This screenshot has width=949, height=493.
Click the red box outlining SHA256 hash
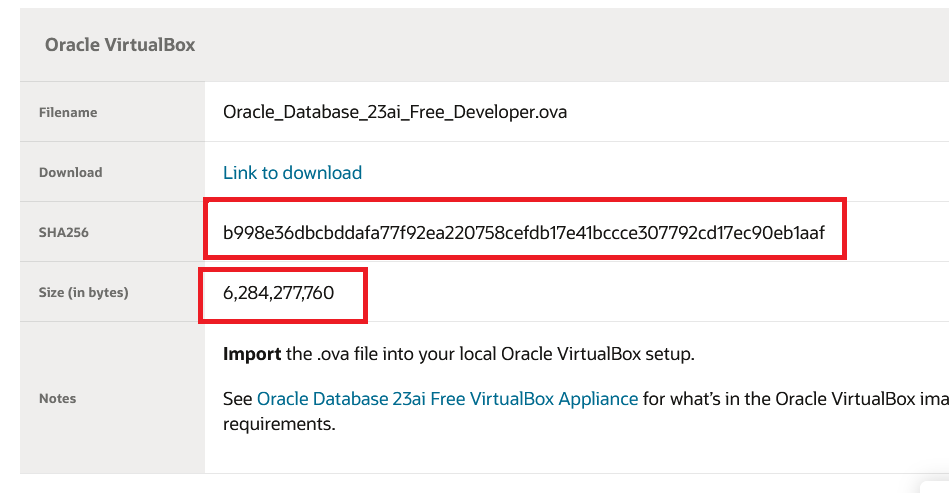[525, 229]
